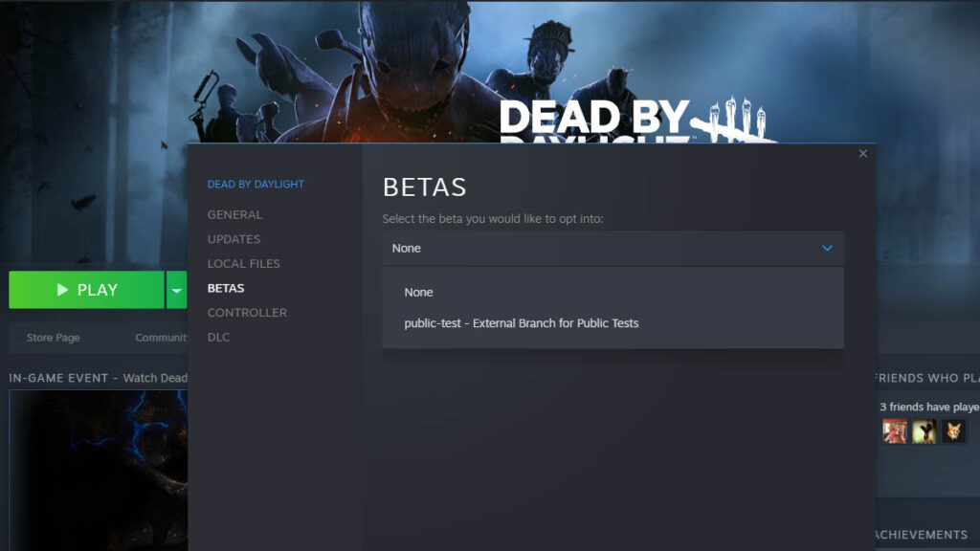Open the dropdown arrow beside PLAY
The width and height of the screenshot is (980, 551).
tap(177, 290)
